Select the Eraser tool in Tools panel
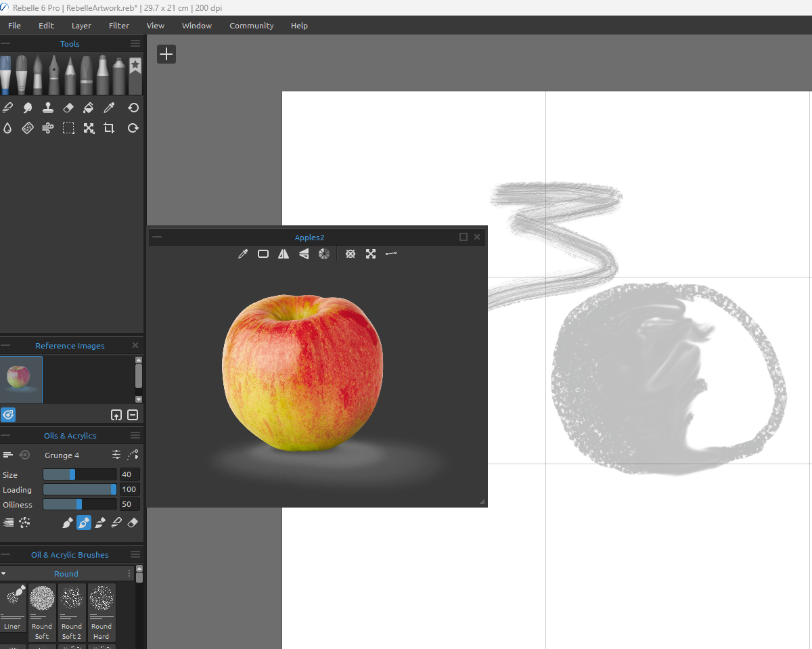The width and height of the screenshot is (812, 649). [68, 108]
